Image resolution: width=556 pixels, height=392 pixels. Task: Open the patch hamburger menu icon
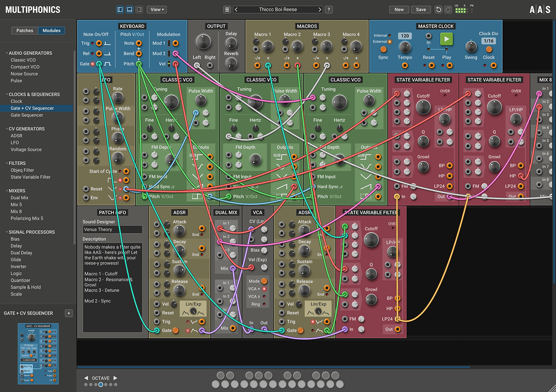click(227, 9)
